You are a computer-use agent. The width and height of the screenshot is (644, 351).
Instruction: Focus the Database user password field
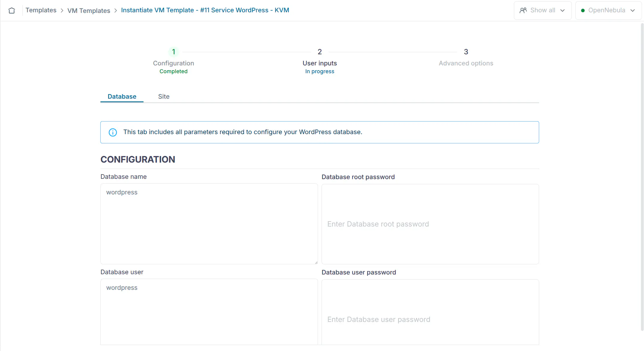coord(430,312)
